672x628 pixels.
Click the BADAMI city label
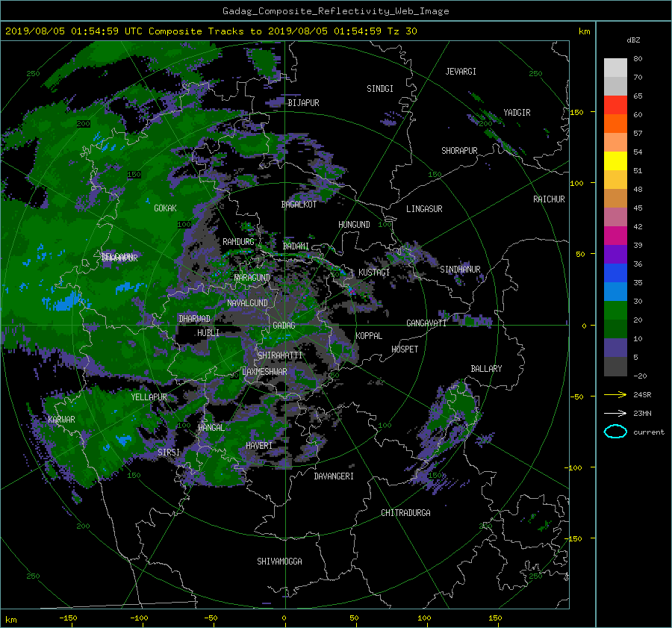(296, 246)
